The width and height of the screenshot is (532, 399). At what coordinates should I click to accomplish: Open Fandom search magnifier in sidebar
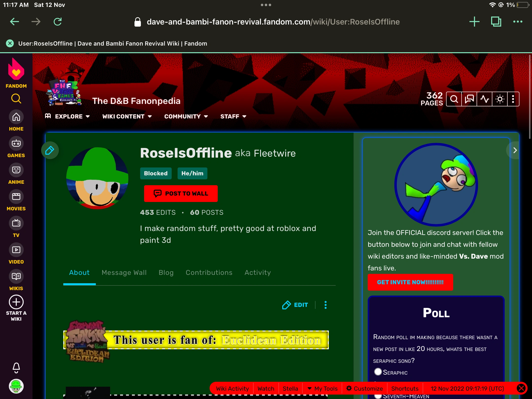16,99
